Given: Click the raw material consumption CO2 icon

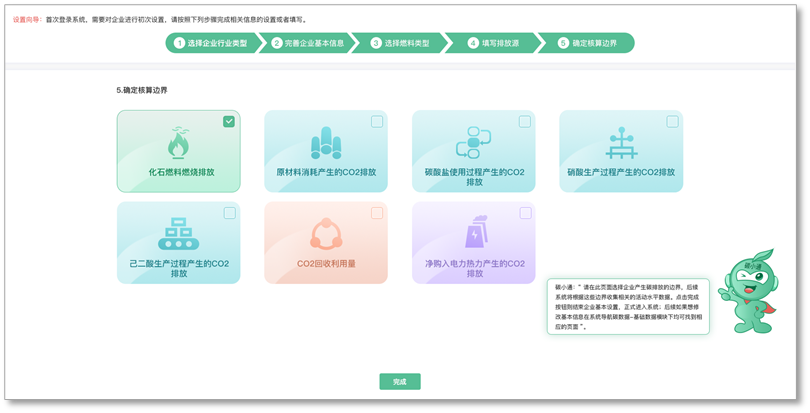Looking at the screenshot, I should click(326, 144).
